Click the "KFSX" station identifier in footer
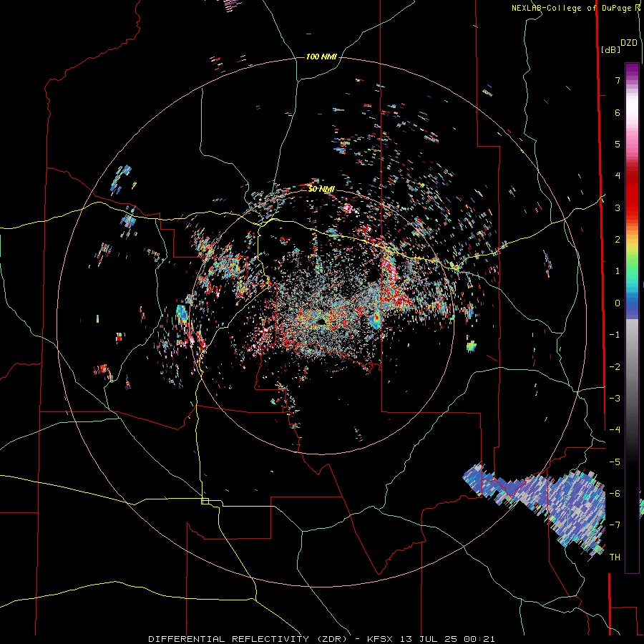Image resolution: width=644 pixels, height=644 pixels. pyautogui.click(x=380, y=639)
